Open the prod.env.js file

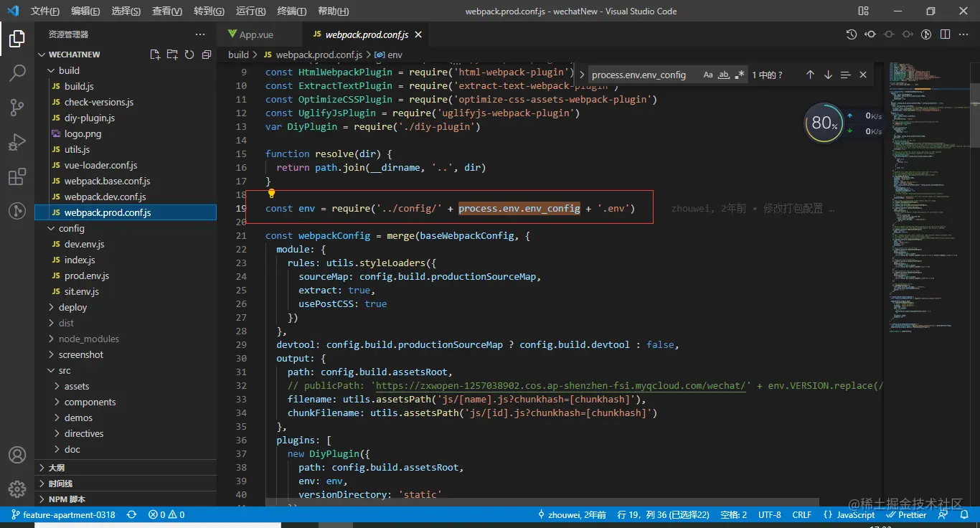(x=87, y=275)
